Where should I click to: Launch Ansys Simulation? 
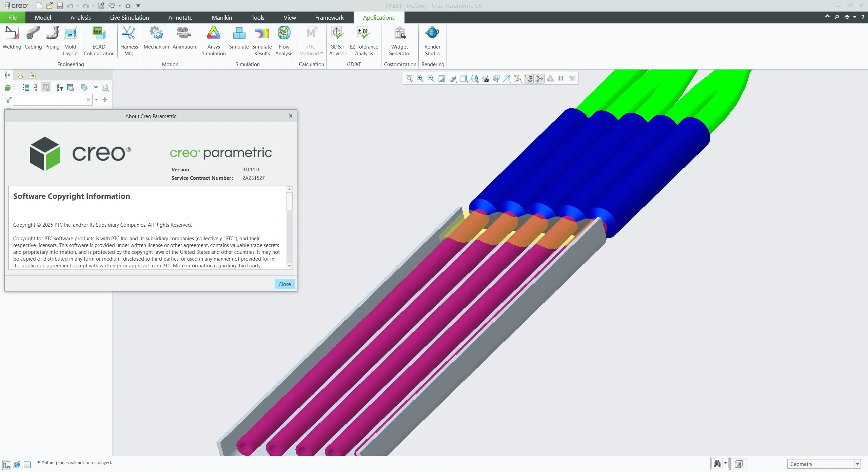[x=214, y=41]
